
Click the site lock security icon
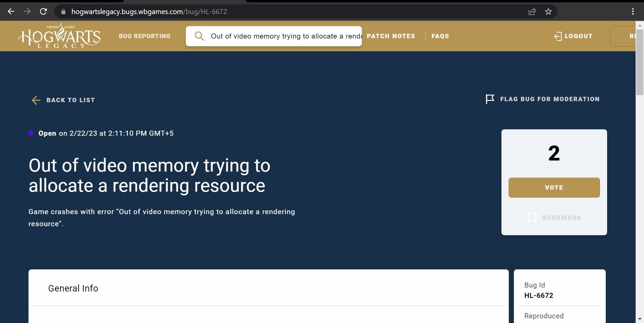[x=63, y=12]
